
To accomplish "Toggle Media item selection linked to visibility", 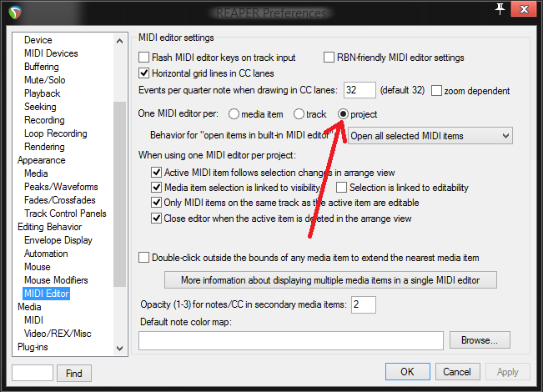I will pyautogui.click(x=156, y=188).
